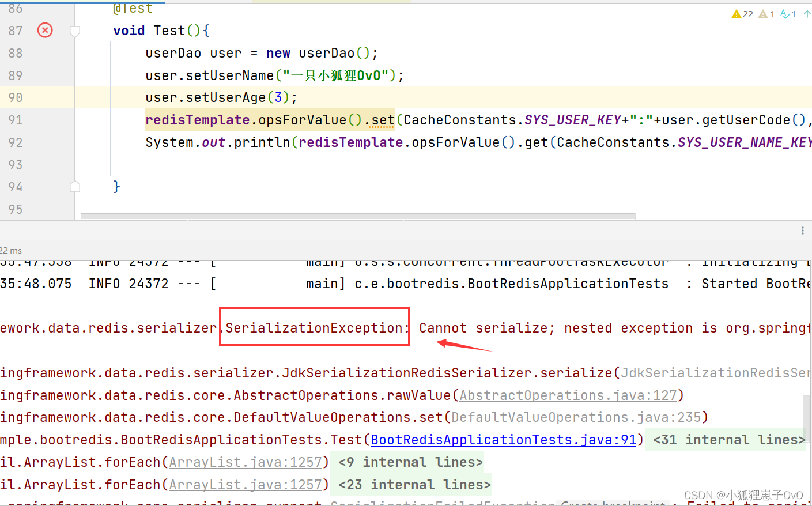Click the redisTemplate identifier on line 91
The width and height of the screenshot is (812, 506).
[x=198, y=120]
